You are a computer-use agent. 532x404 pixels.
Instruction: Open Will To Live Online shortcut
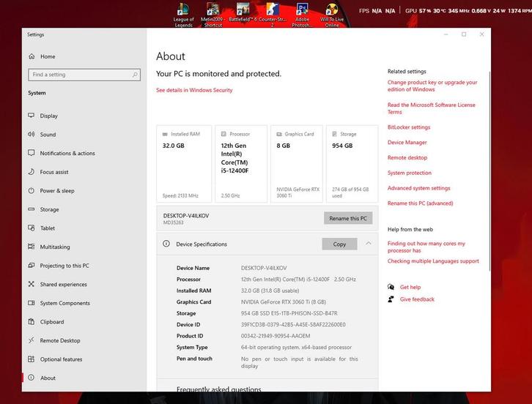[332, 14]
